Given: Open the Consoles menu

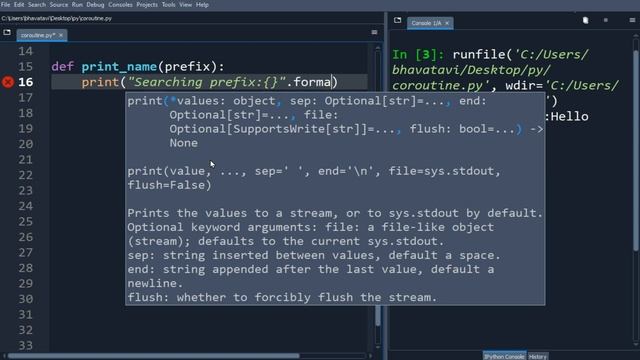Looking at the screenshot, I should tap(120, 5).
